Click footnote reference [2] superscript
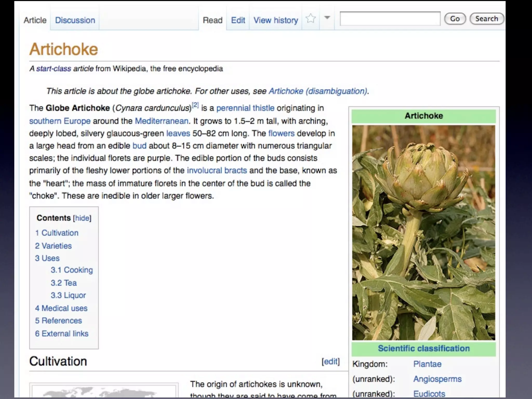This screenshot has width=532, height=399. pos(195,105)
